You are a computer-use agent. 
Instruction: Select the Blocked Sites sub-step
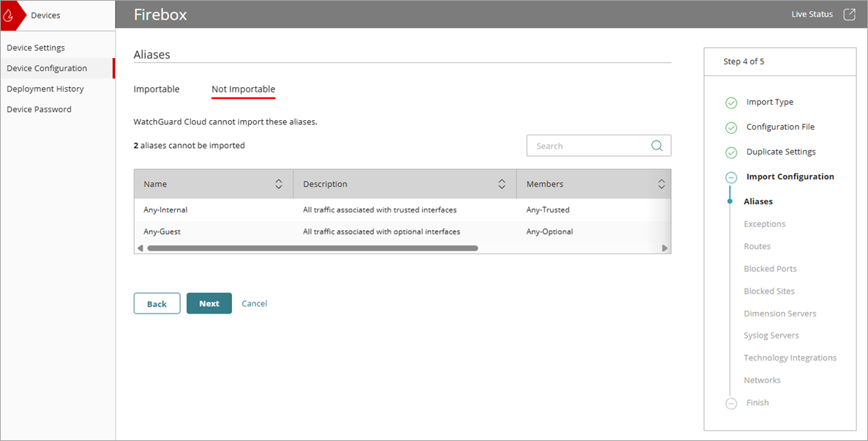769,291
